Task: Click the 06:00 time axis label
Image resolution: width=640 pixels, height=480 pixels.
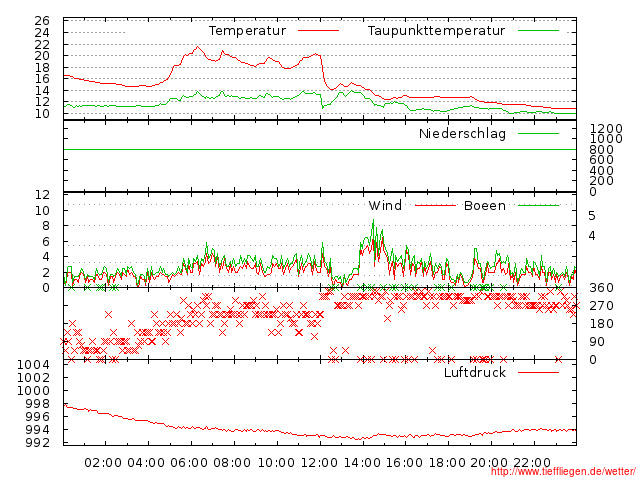Action: point(189,463)
